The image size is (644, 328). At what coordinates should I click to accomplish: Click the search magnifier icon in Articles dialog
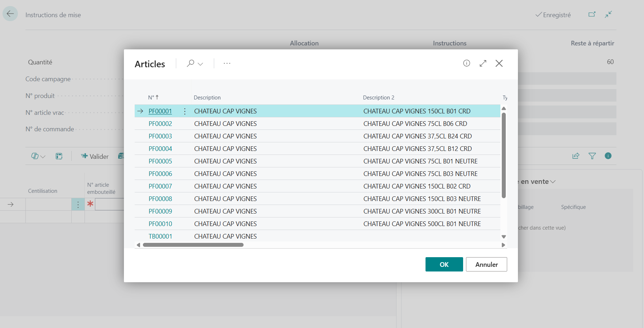191,63
